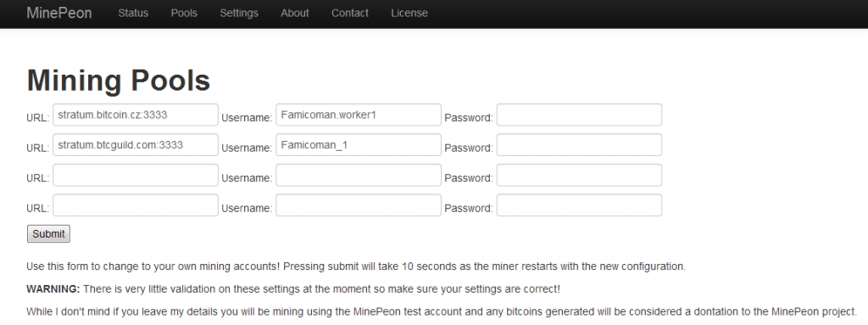The width and height of the screenshot is (868, 325).
Task: Click the empty third row URL field
Action: coord(136,176)
